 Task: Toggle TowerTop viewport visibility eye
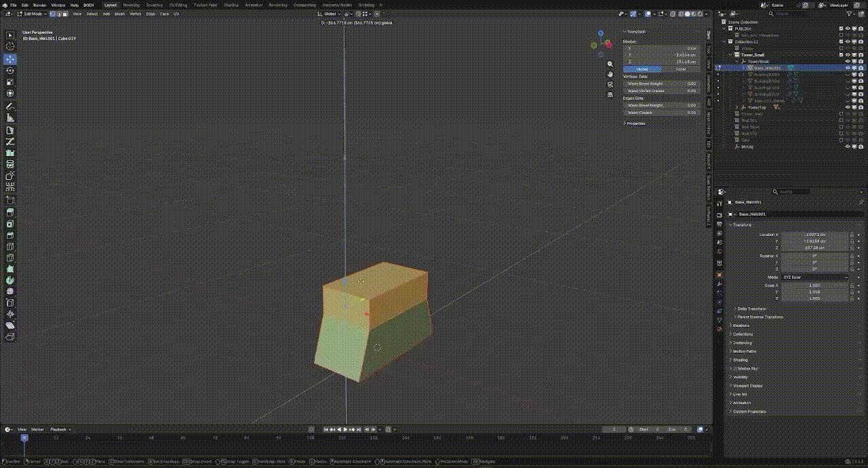coord(848,107)
